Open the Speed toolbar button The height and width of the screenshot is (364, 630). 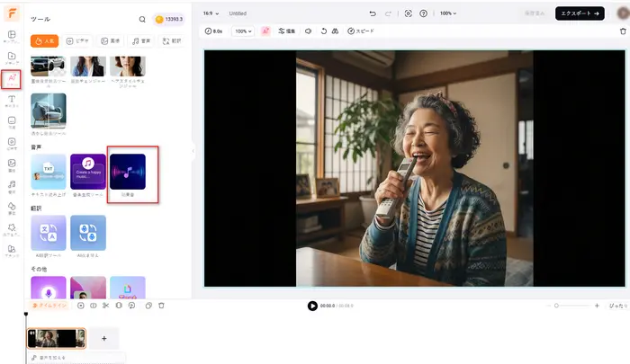(x=361, y=31)
